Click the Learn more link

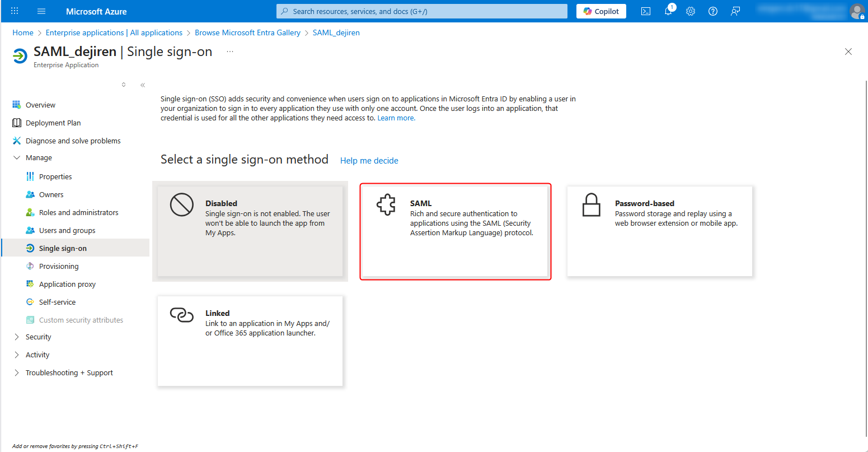[396, 118]
